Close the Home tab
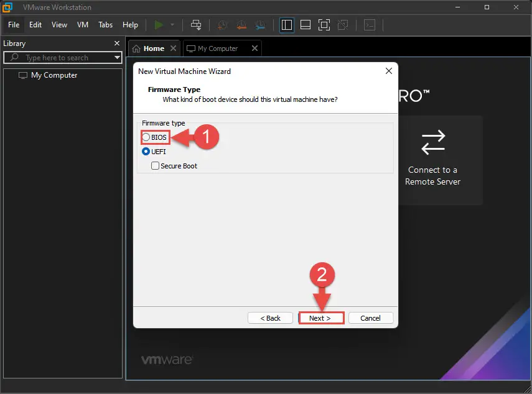This screenshot has height=394, width=532. click(x=173, y=48)
